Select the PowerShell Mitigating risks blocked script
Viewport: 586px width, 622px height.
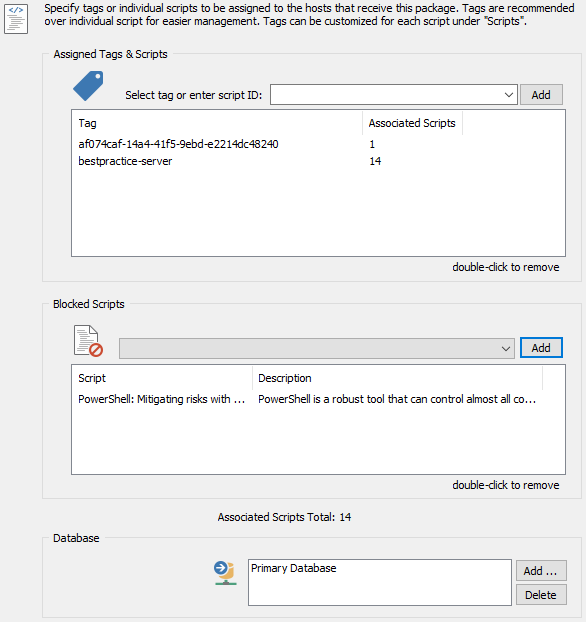tap(161, 399)
